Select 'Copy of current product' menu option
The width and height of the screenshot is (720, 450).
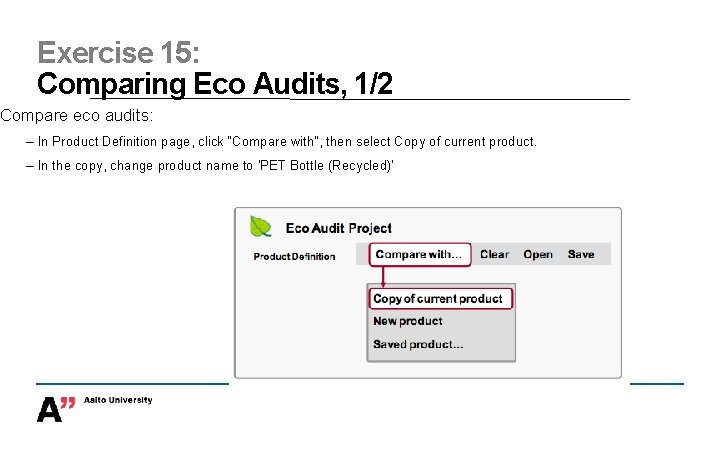coord(438,299)
